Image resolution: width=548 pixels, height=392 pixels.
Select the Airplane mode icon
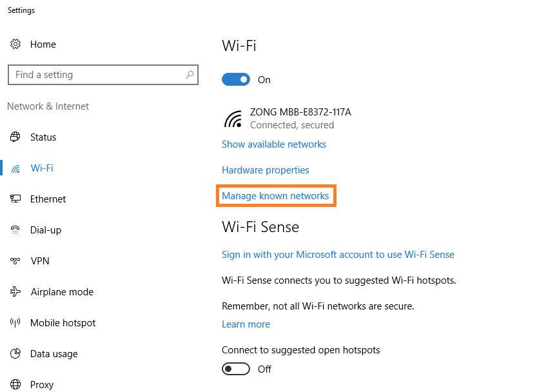tap(15, 291)
